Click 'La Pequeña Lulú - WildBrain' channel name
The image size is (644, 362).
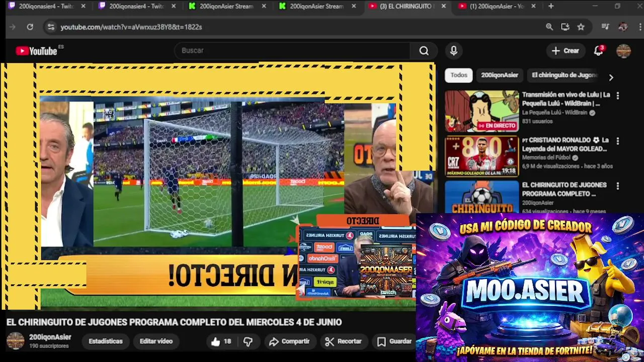pyautogui.click(x=554, y=113)
